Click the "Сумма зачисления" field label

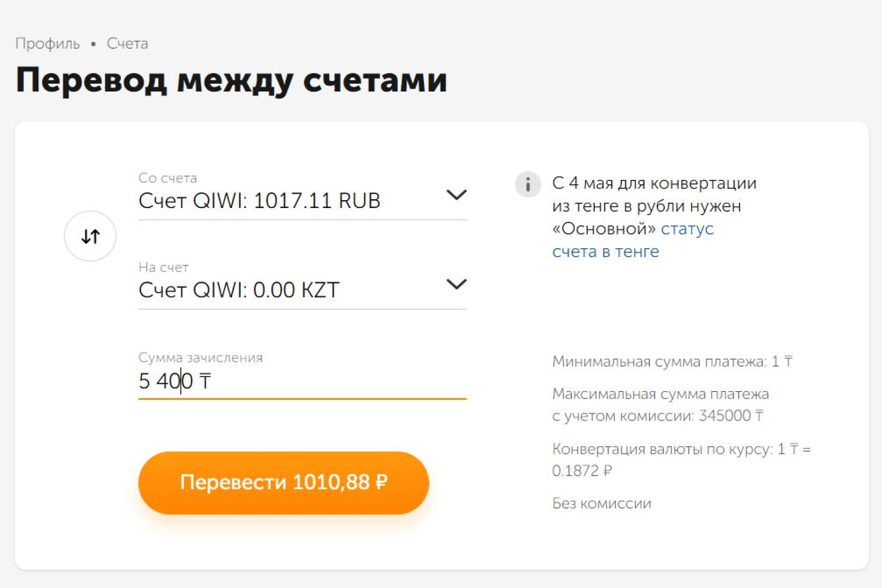point(200,357)
